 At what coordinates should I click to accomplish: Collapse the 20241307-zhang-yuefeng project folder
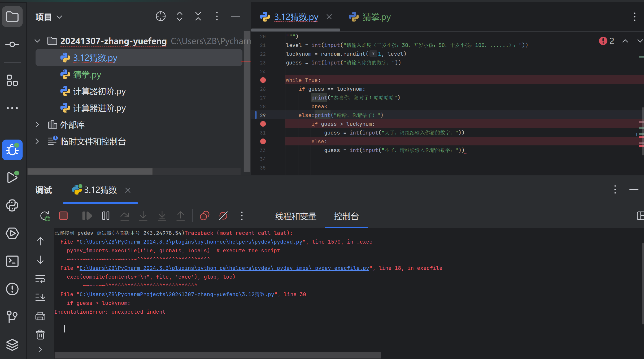pos(37,41)
